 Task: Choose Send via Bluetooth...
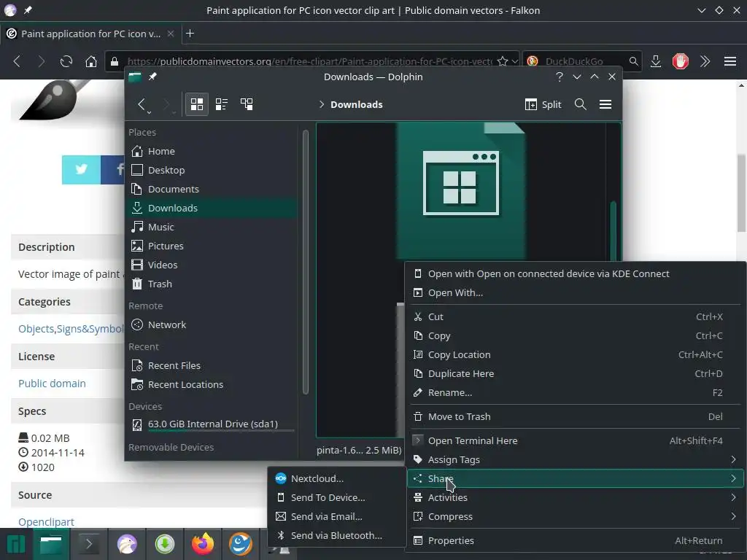(x=337, y=536)
